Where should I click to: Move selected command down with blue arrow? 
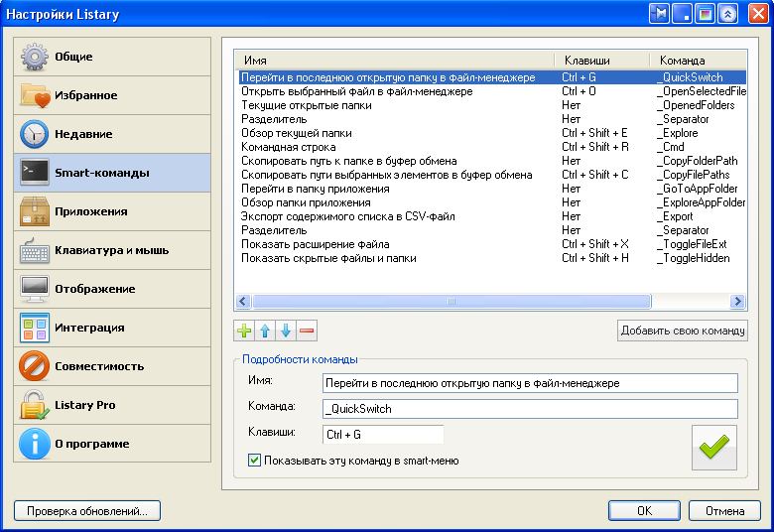tap(286, 331)
